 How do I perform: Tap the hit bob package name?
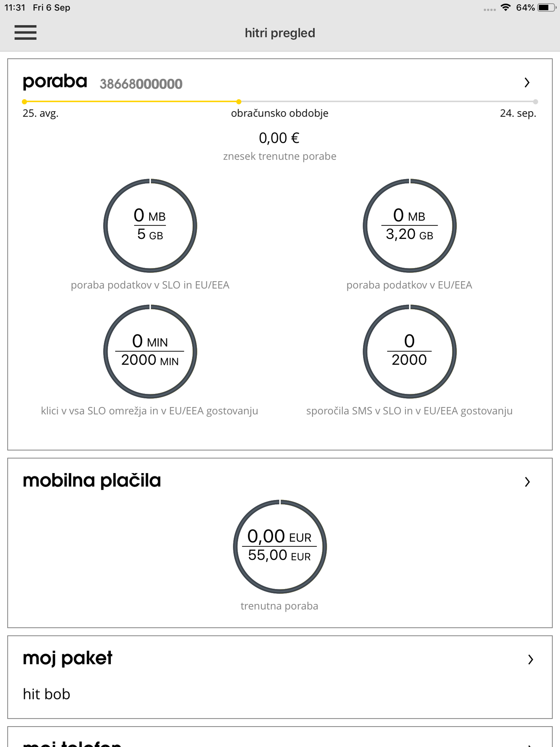click(x=46, y=694)
